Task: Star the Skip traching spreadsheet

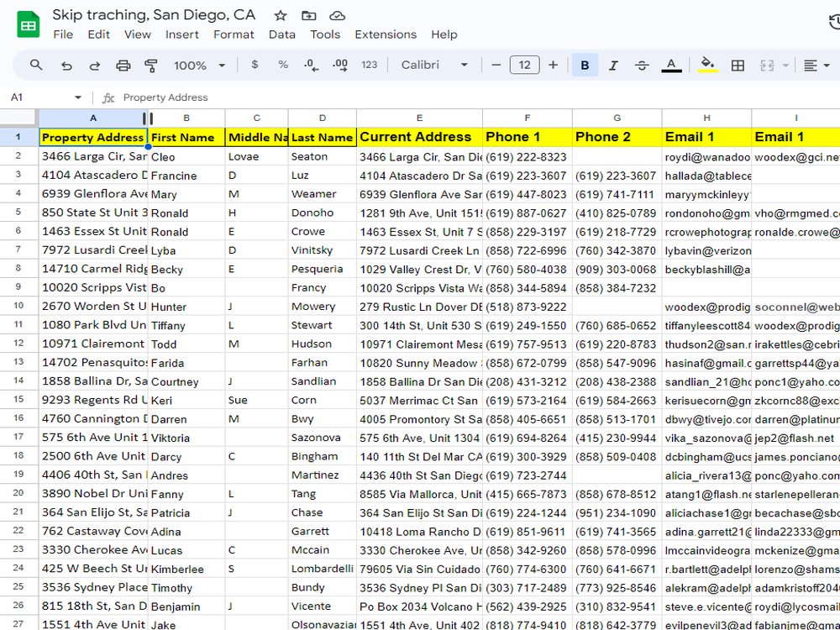Action: click(x=280, y=14)
